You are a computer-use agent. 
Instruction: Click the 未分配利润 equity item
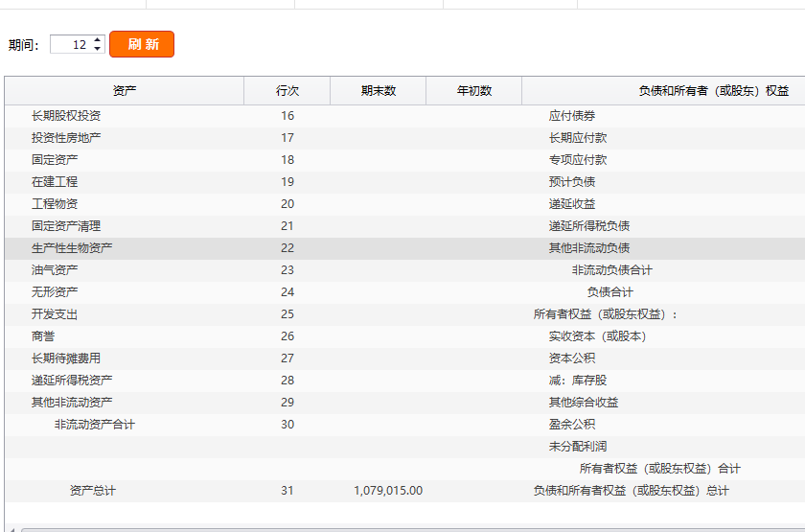pos(578,447)
